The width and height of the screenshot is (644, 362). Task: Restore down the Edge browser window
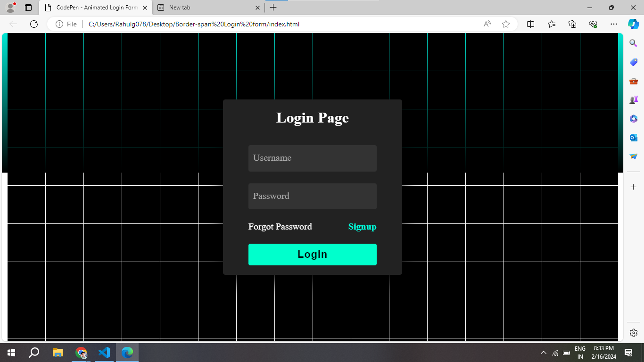click(x=611, y=8)
